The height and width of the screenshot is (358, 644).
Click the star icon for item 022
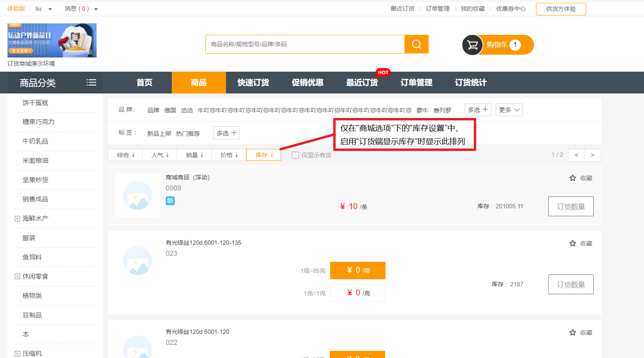pyautogui.click(x=573, y=333)
